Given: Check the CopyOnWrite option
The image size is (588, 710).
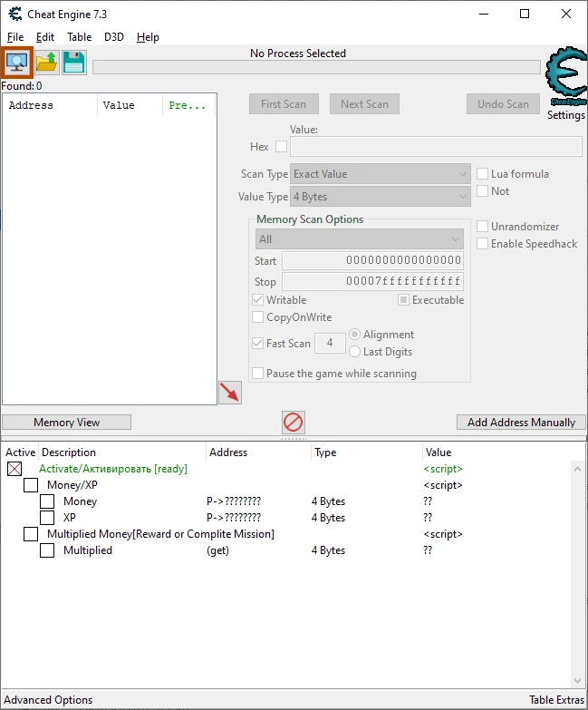Looking at the screenshot, I should pos(258,317).
